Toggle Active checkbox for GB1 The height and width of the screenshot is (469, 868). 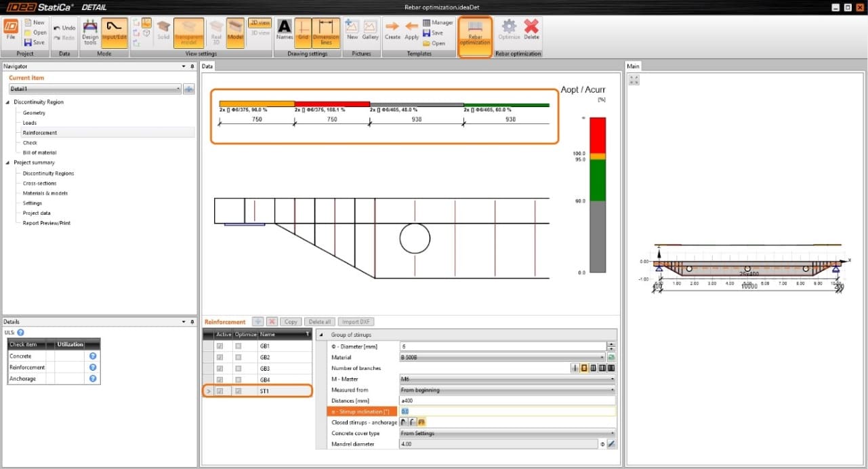click(x=220, y=346)
